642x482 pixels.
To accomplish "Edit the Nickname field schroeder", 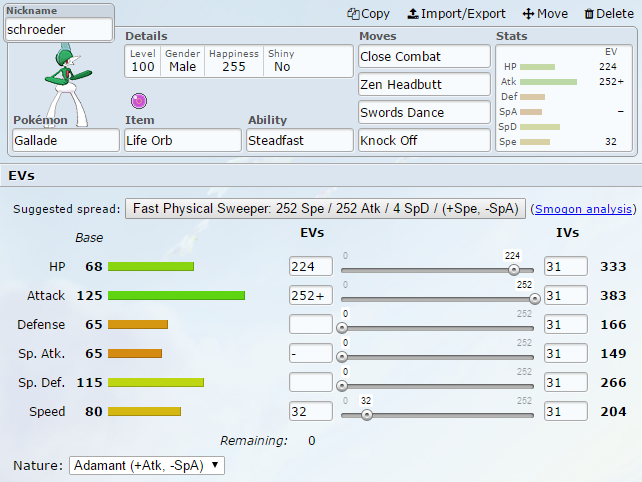I will (x=59, y=29).
